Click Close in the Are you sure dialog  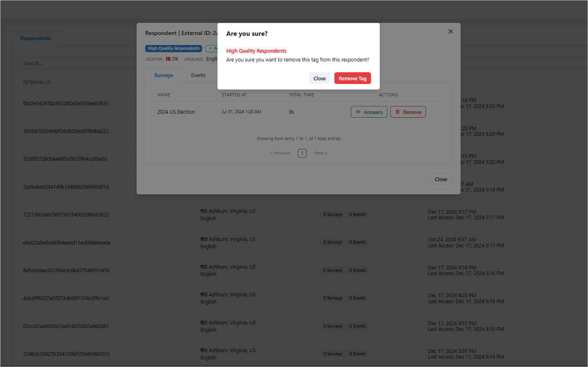pyautogui.click(x=320, y=78)
